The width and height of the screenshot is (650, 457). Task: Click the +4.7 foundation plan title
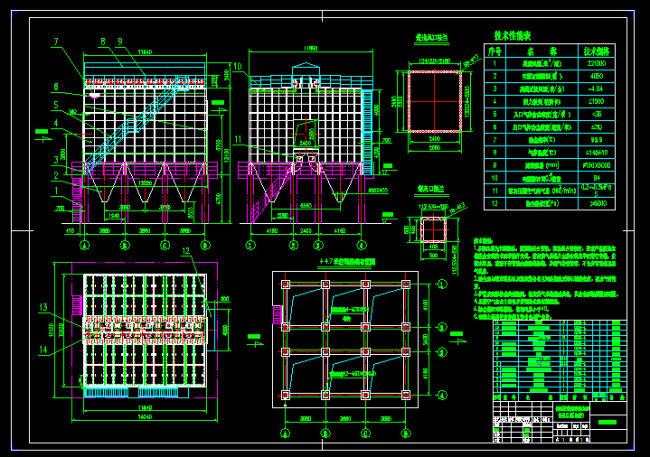pyautogui.click(x=347, y=262)
